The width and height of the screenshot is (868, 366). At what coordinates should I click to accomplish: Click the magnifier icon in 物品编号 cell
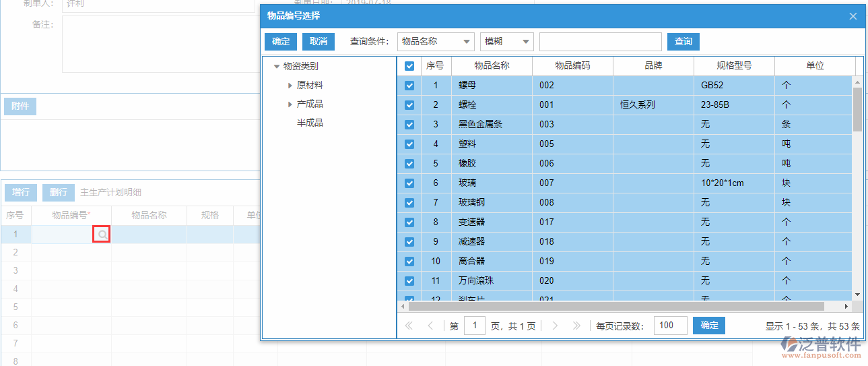pos(102,235)
